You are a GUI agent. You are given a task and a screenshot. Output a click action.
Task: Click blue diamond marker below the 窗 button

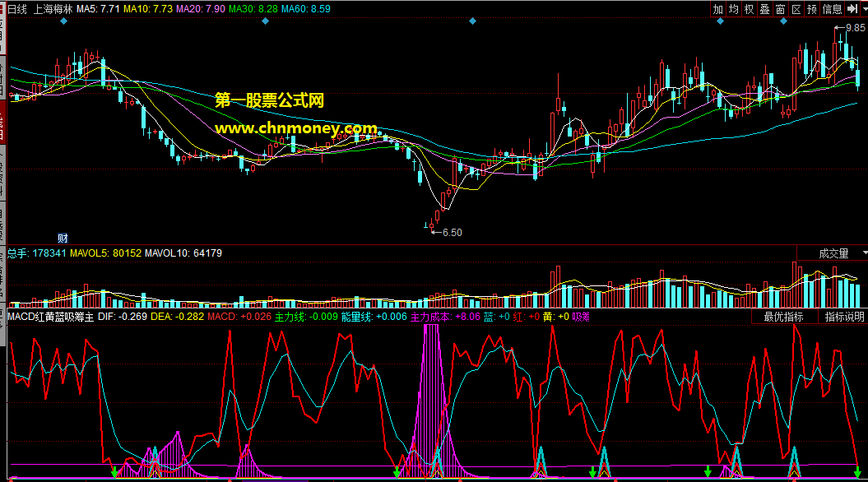click(783, 21)
